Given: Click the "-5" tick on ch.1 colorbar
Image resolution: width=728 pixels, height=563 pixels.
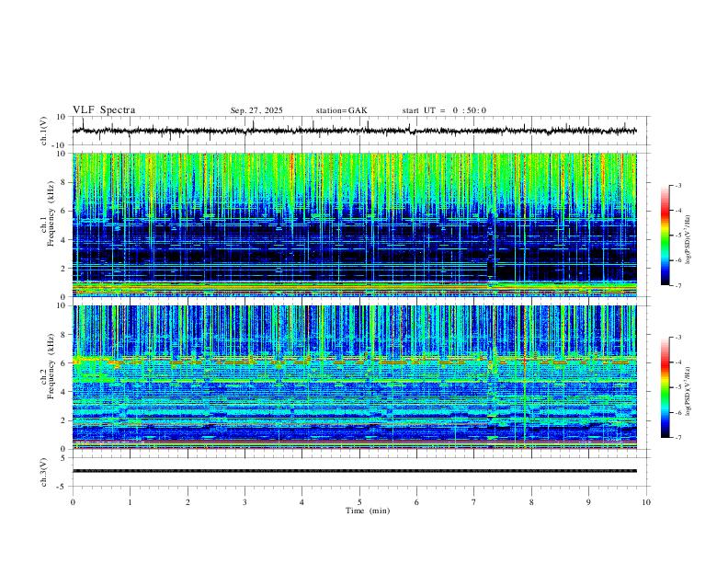Looking at the screenshot, I should [x=678, y=236].
